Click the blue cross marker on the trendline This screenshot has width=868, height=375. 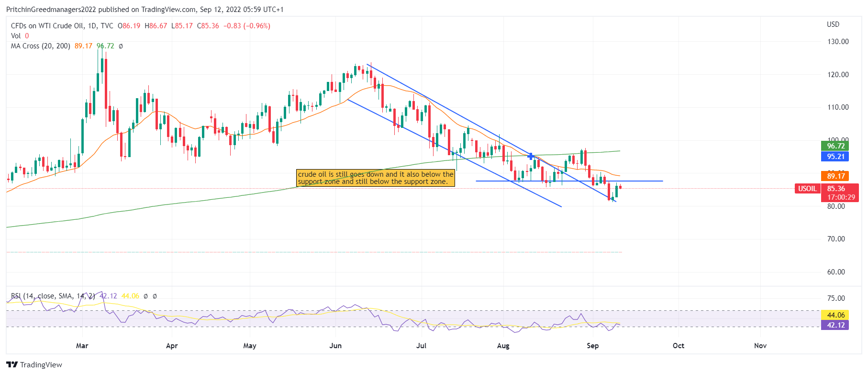(531, 156)
